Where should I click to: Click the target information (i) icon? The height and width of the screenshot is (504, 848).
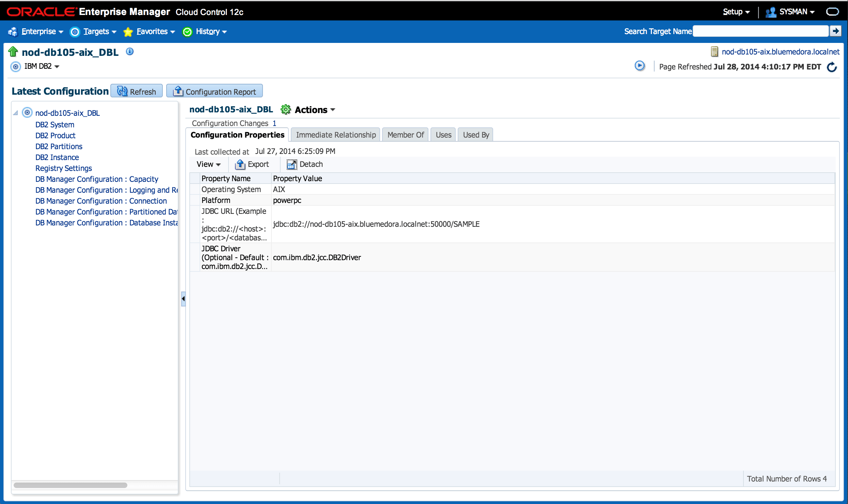point(130,51)
